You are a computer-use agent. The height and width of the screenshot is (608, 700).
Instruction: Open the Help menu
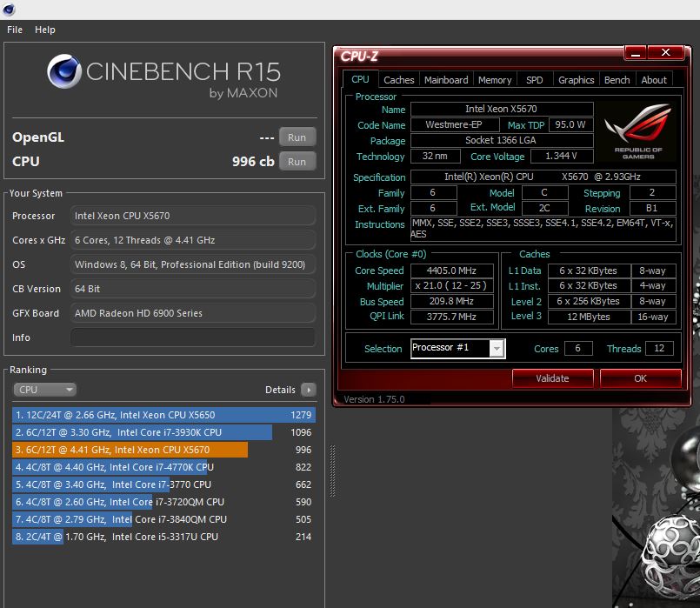tap(45, 30)
